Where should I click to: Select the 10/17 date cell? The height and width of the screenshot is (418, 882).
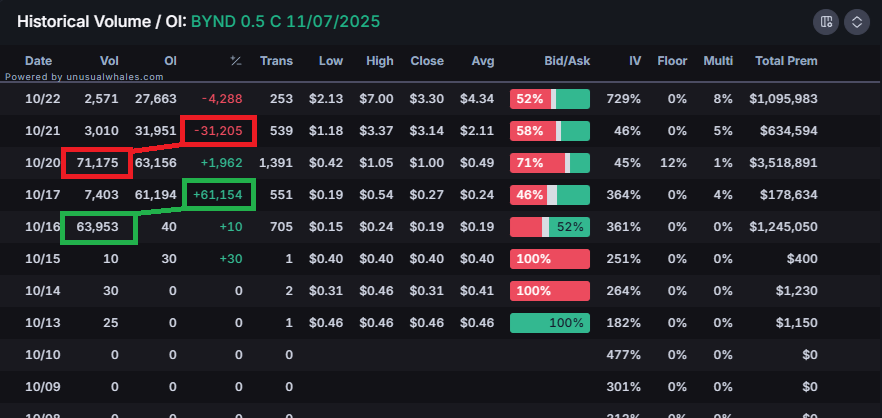(43, 195)
